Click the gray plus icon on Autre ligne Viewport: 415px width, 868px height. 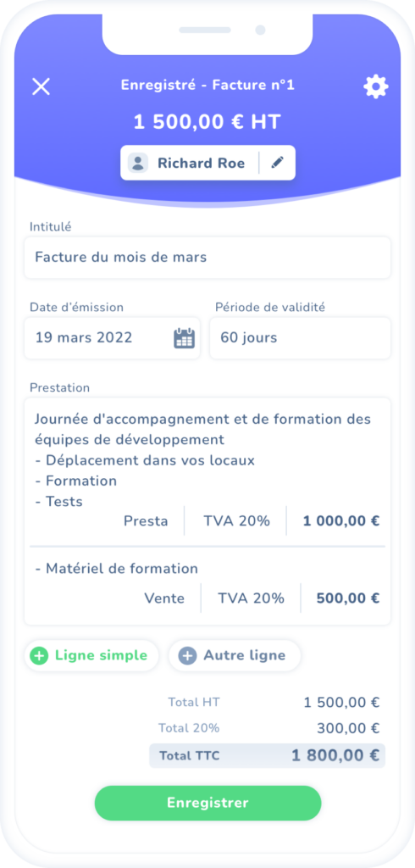click(x=187, y=656)
